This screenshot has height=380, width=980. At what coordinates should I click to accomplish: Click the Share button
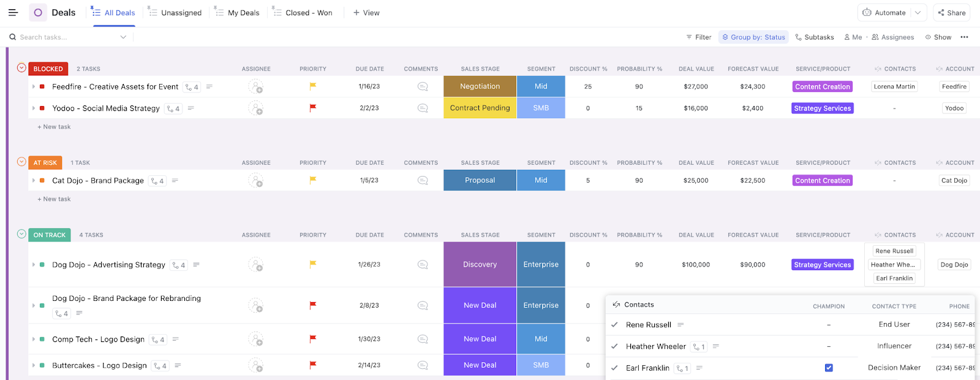tap(951, 12)
